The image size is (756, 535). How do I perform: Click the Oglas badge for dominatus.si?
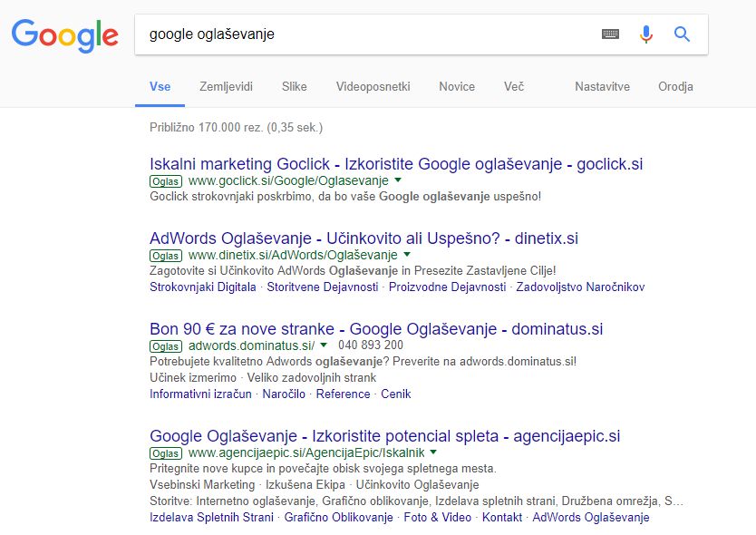(166, 346)
